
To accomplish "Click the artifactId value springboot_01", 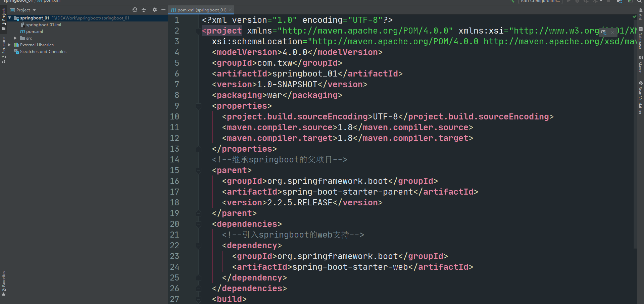I will pos(305,74).
